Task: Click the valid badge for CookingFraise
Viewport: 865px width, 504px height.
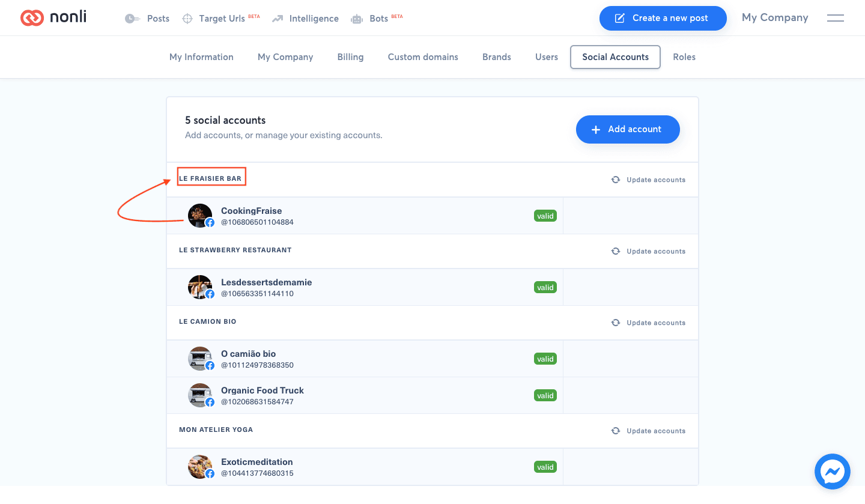Action: (545, 216)
